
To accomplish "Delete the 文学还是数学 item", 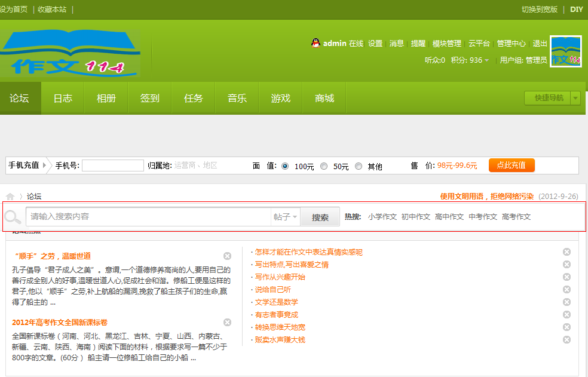I will [566, 302].
